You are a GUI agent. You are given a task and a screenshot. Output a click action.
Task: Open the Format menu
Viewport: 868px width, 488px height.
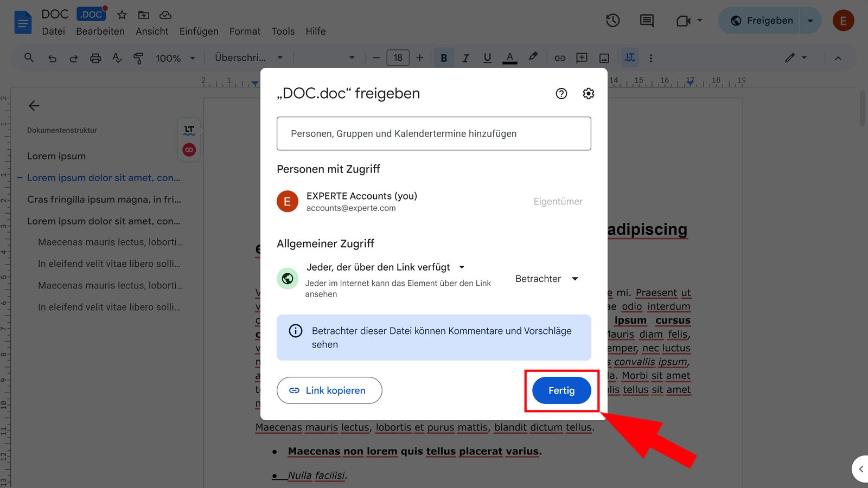pos(245,31)
